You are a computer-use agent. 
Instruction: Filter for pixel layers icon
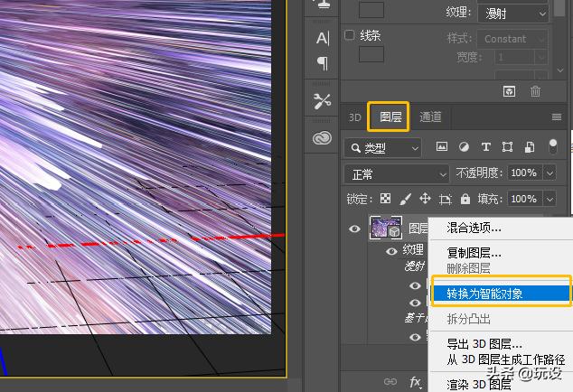click(442, 147)
